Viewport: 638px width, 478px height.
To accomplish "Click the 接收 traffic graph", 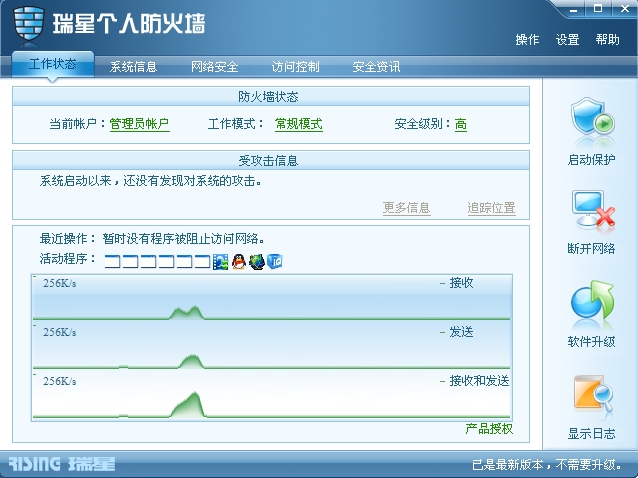I will point(271,298).
